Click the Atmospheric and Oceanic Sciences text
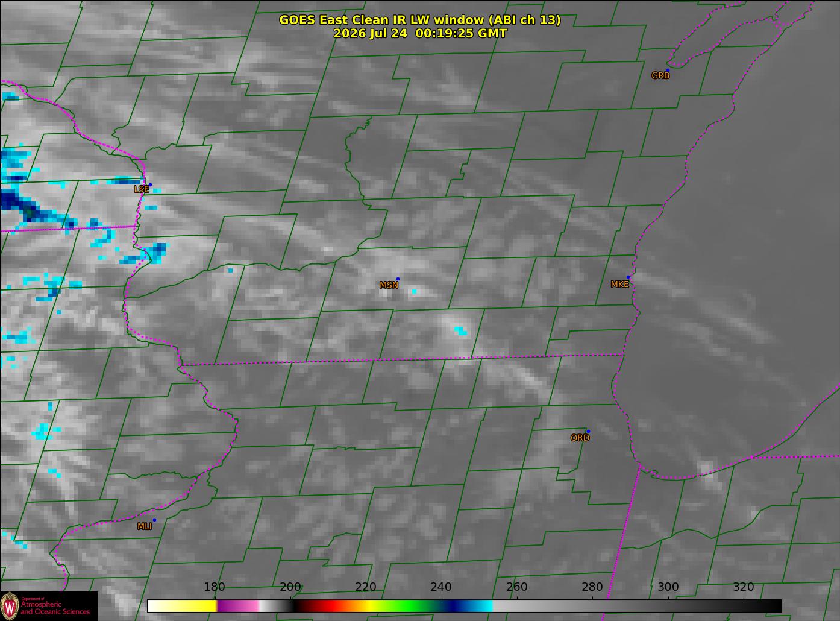840x621 pixels. point(55,608)
